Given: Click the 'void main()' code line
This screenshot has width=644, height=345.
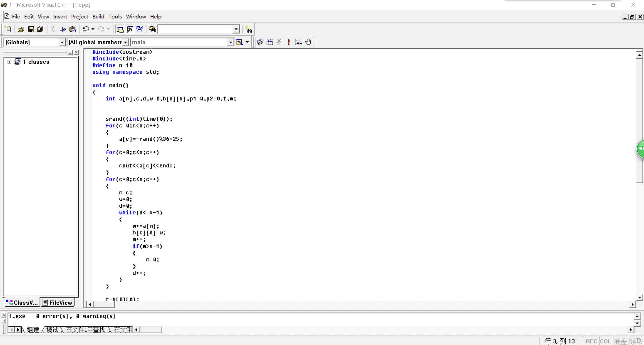Looking at the screenshot, I should coord(111,85).
